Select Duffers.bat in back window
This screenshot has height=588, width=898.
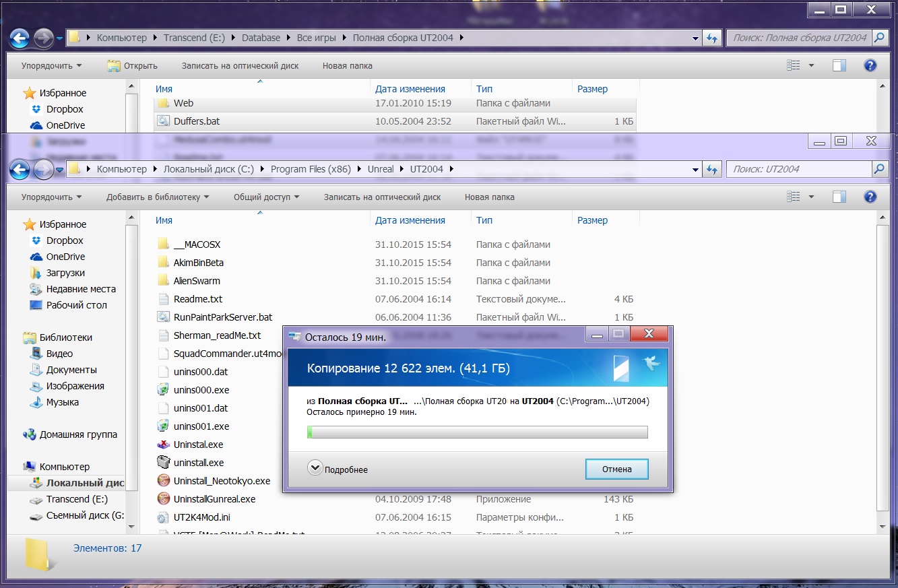[x=196, y=121]
